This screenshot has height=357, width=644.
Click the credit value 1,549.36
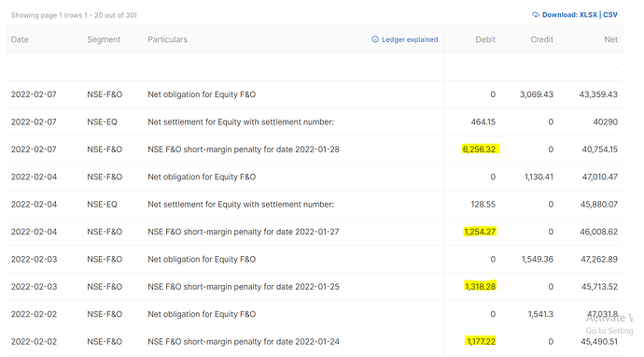tap(538, 260)
